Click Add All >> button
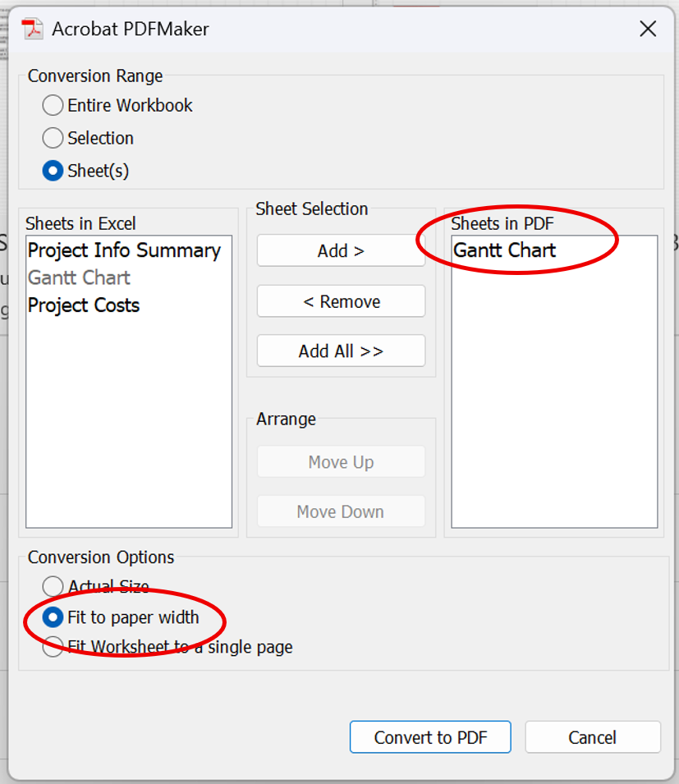Image resolution: width=679 pixels, height=784 pixels. (x=341, y=351)
